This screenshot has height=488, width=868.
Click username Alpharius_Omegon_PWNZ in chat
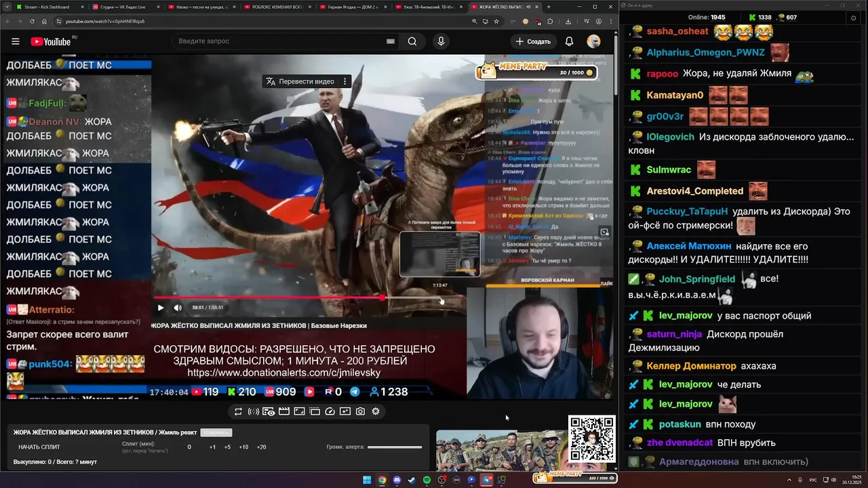(705, 52)
